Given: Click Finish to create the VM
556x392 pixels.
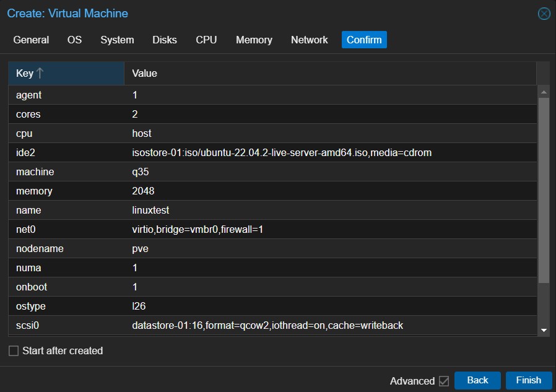Looking at the screenshot, I should point(528,380).
